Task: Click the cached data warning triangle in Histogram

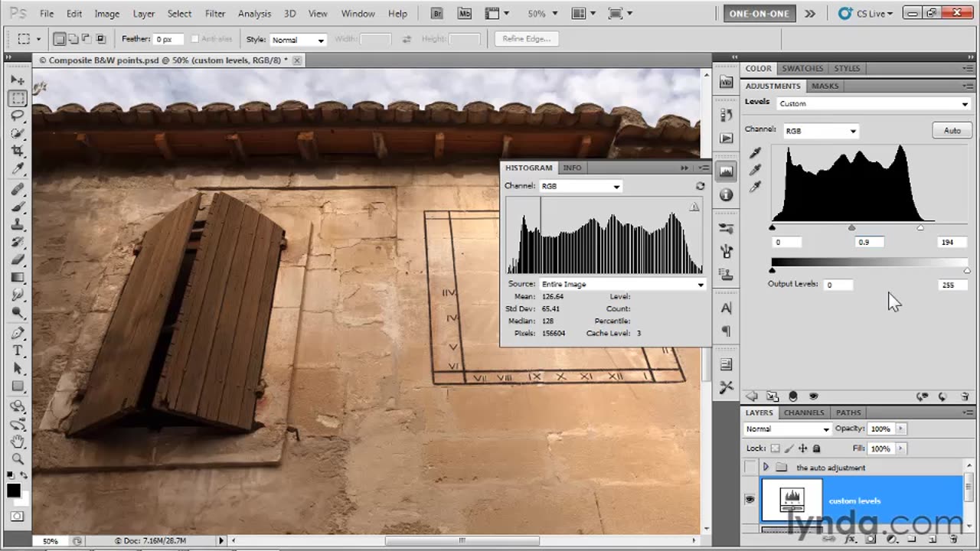Action: tap(694, 207)
